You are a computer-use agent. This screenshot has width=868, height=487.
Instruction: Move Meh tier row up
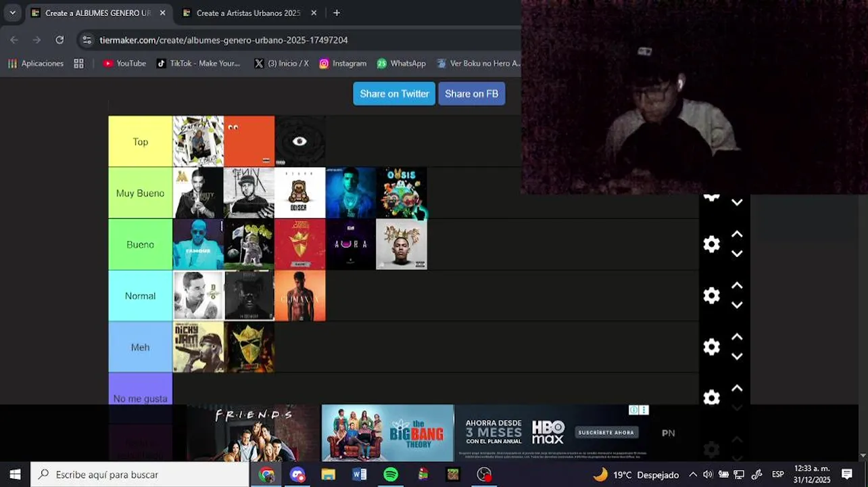click(x=737, y=337)
